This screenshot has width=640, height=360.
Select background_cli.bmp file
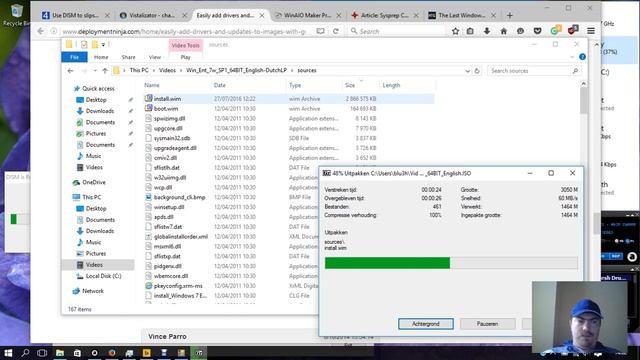[x=180, y=197]
